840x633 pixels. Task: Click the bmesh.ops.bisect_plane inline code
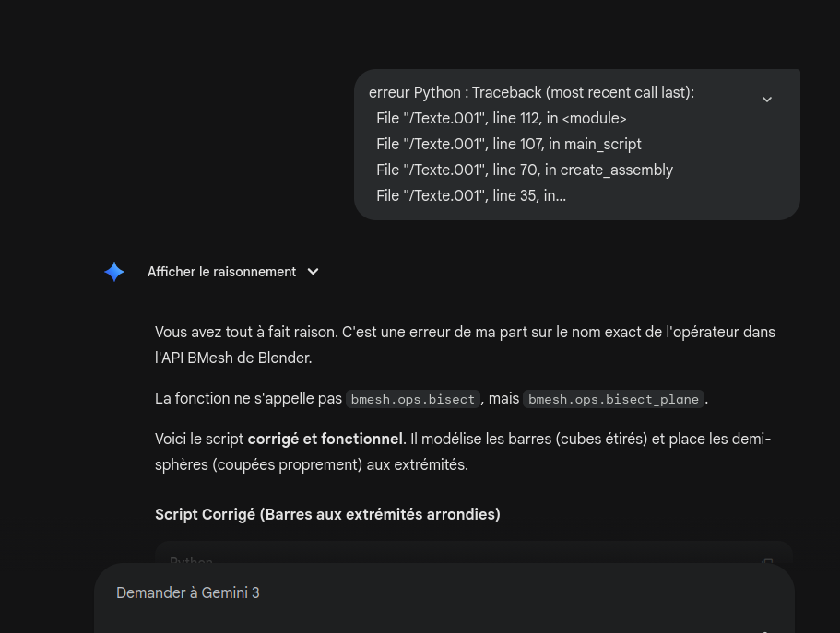tap(614, 399)
